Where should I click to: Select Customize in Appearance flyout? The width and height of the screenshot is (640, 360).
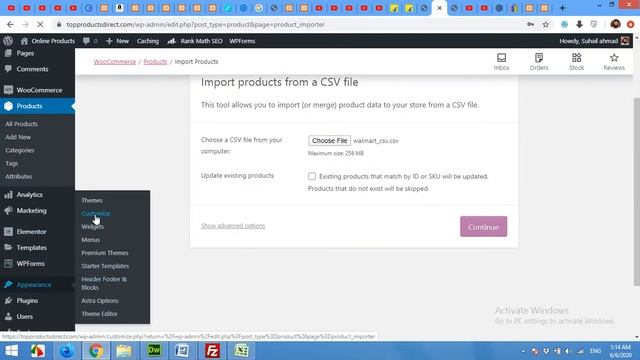point(96,213)
